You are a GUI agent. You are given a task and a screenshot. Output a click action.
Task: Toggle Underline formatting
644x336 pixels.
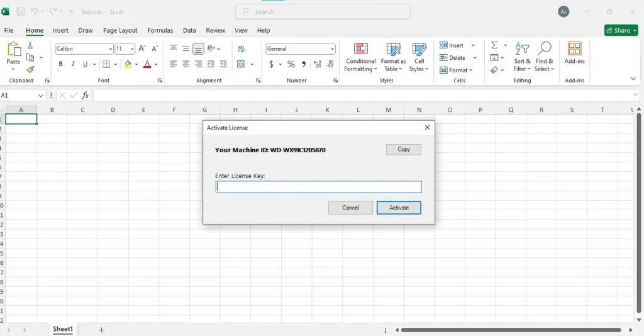click(85, 64)
